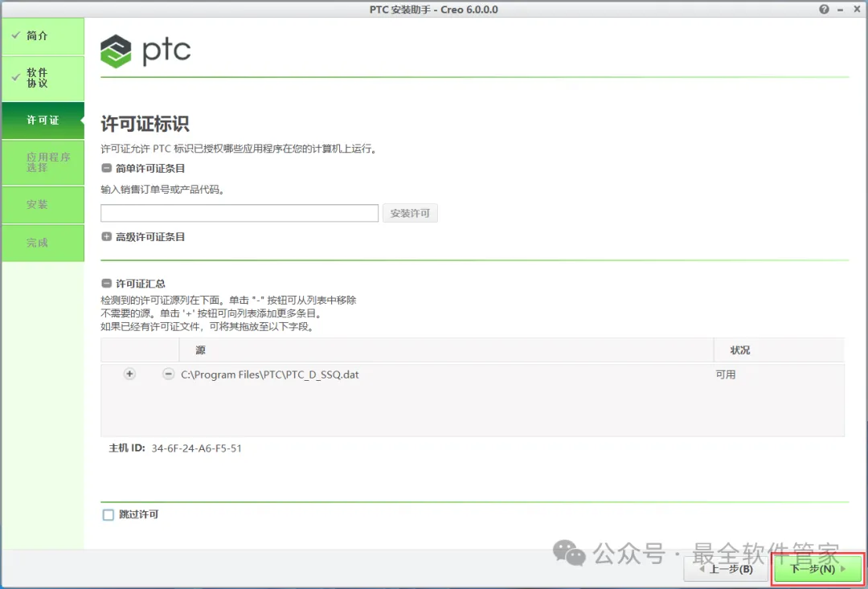Image resolution: width=868 pixels, height=589 pixels.
Task: Go to the 软件协议 step
Action: [43, 78]
